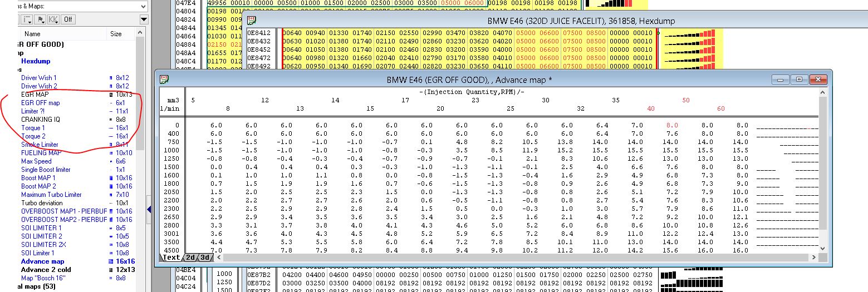Open Hexdump in the map tree
The image size is (868, 292).
point(36,61)
